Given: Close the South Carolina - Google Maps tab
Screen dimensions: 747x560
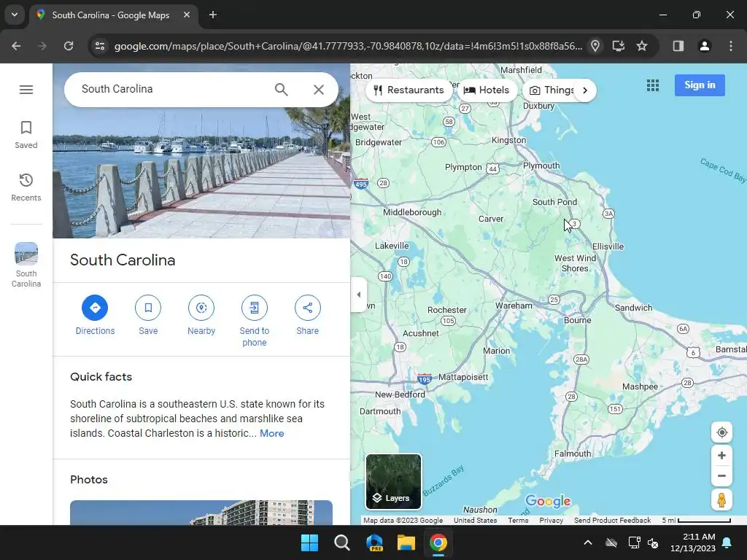Looking at the screenshot, I should tap(187, 15).
